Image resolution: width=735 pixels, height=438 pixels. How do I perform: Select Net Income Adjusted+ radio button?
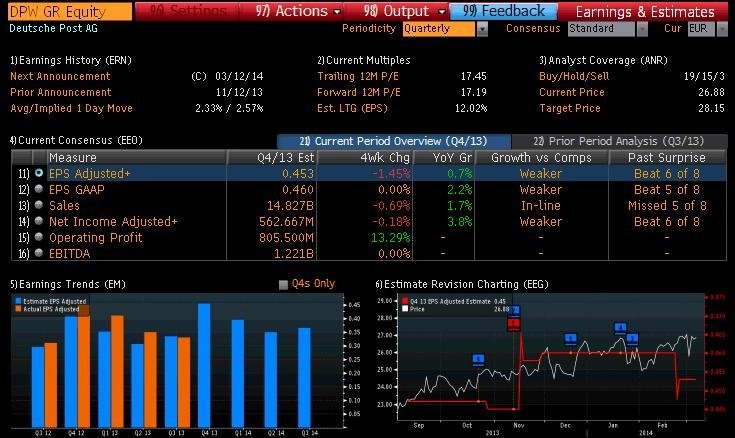point(39,221)
